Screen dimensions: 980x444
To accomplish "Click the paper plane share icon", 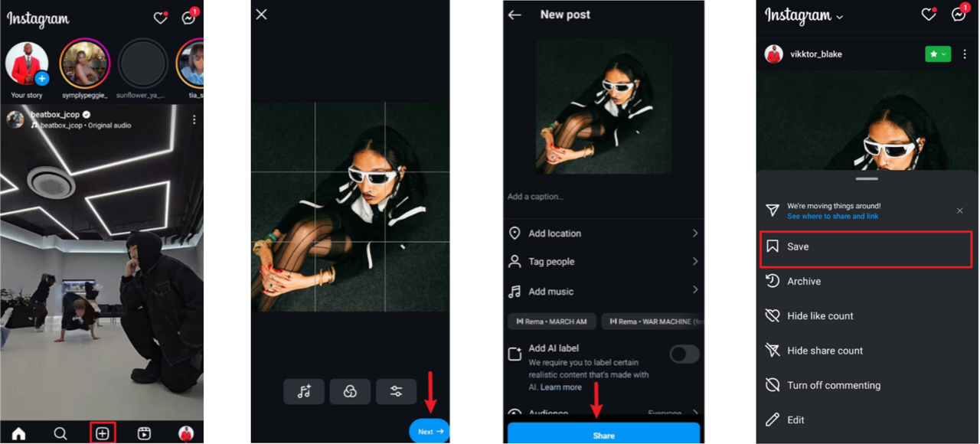I will [x=773, y=211].
